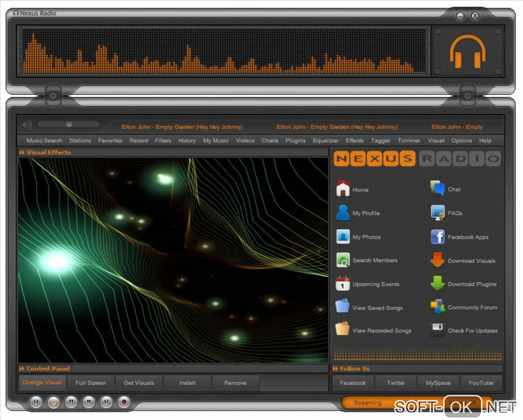Viewport: 523px width, 420px height.
Task: Click View Recorded Songs tan folder icon
Action: [x=343, y=329]
